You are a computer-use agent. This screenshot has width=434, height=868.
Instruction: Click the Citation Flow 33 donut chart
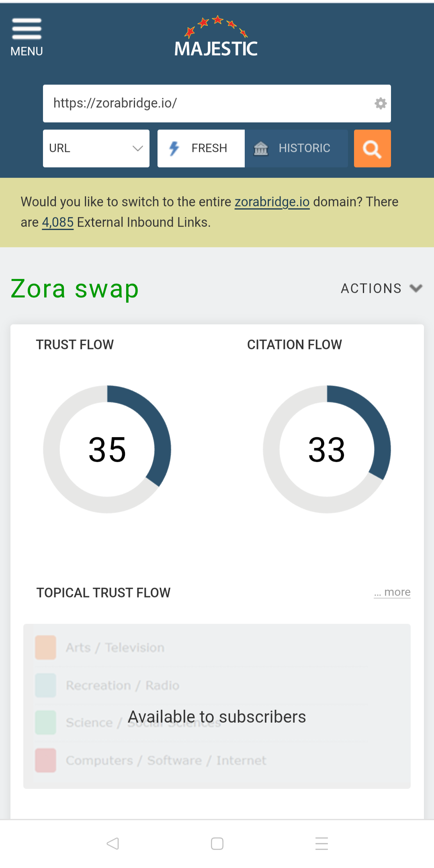pos(327,449)
